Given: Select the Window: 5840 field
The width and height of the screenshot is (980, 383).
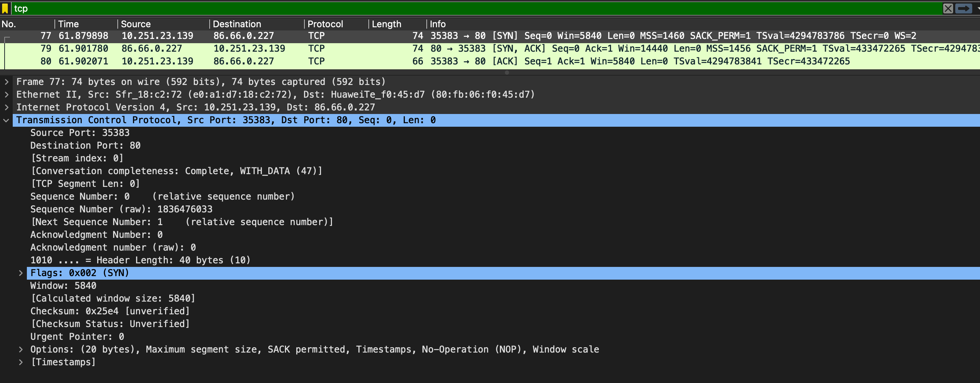Looking at the screenshot, I should click(64, 286).
